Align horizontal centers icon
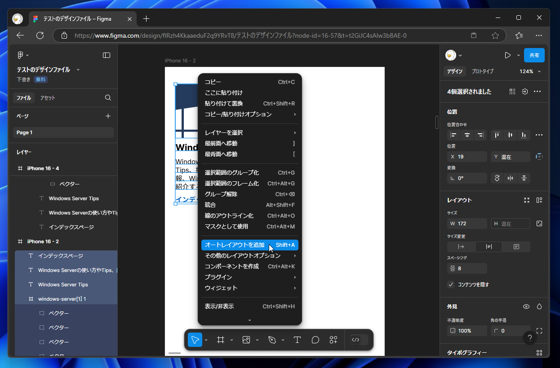The image size is (560, 368). pos(467,135)
